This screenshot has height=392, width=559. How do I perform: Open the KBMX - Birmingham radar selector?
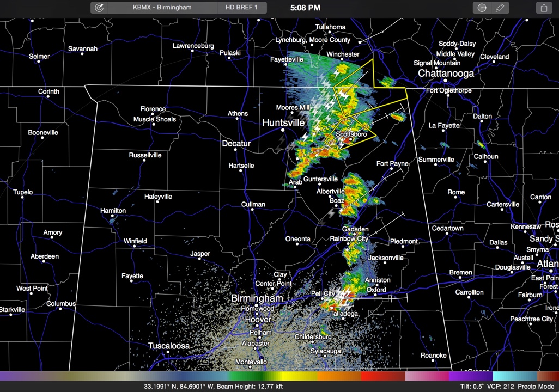point(162,8)
